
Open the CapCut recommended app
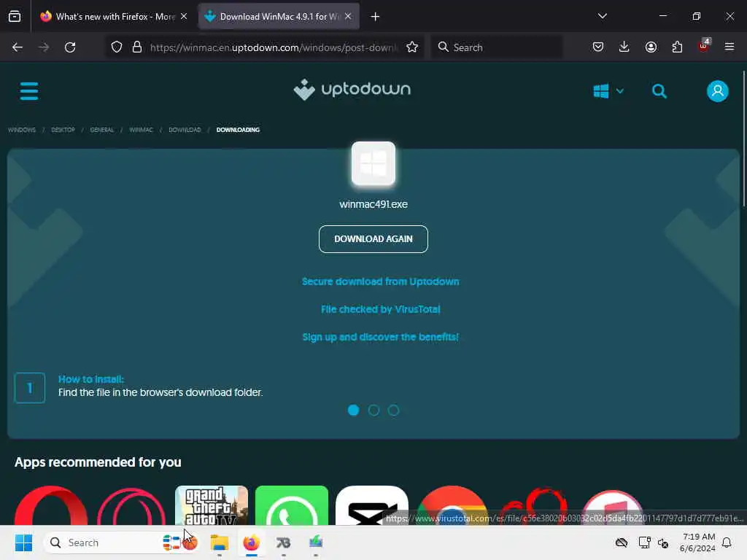371,505
